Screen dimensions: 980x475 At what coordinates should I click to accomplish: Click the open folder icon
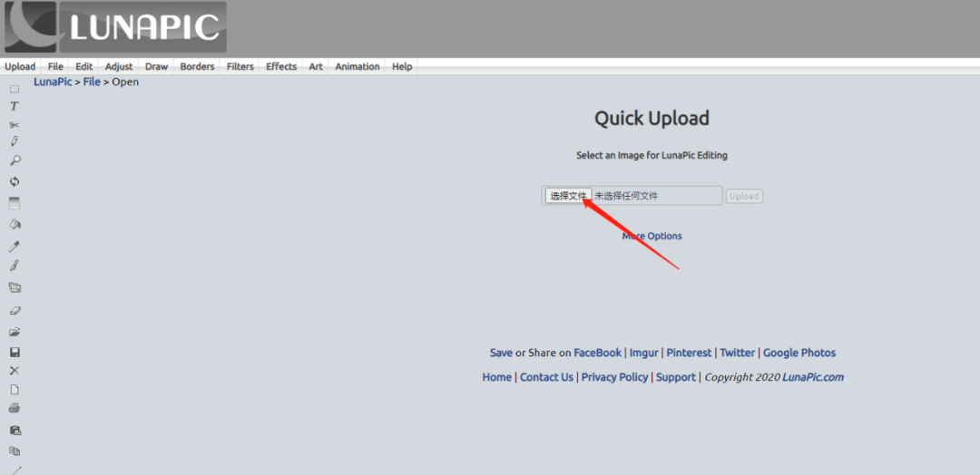[15, 332]
